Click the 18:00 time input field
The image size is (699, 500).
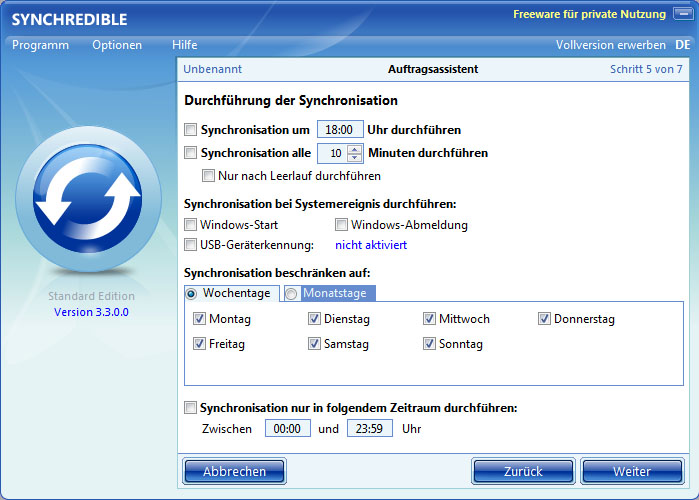tap(340, 130)
